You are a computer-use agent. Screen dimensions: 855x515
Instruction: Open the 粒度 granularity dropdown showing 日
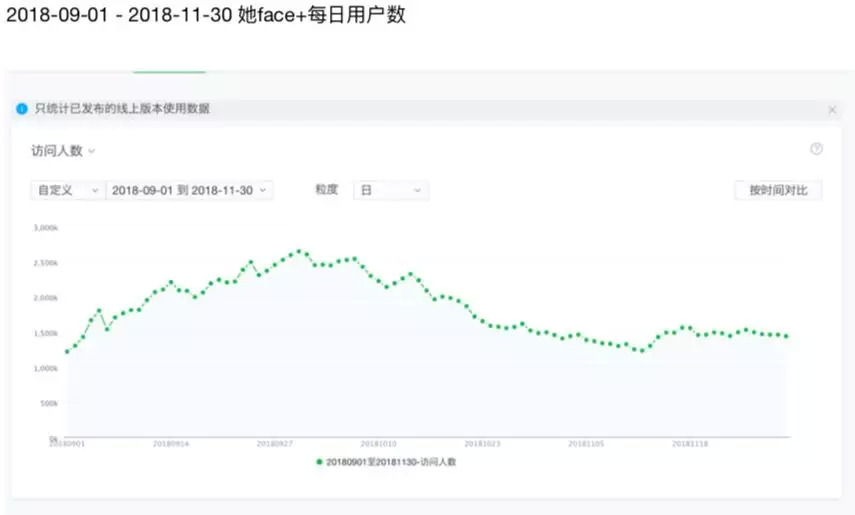[390, 190]
